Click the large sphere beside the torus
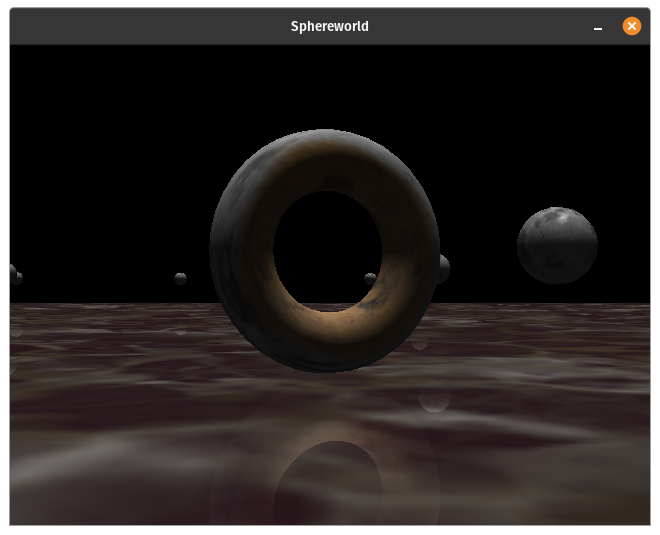The height and width of the screenshot is (535, 660). 557,245
